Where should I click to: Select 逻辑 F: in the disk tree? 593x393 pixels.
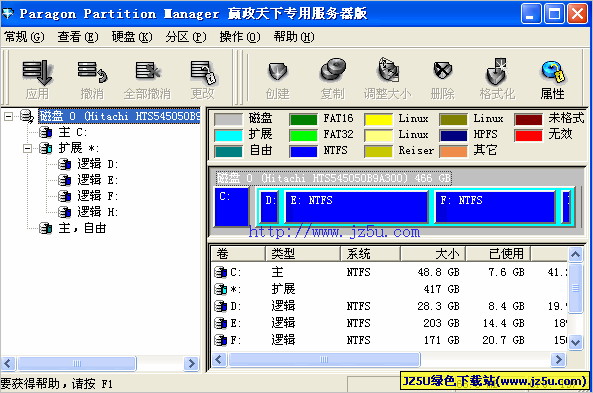tap(98, 196)
